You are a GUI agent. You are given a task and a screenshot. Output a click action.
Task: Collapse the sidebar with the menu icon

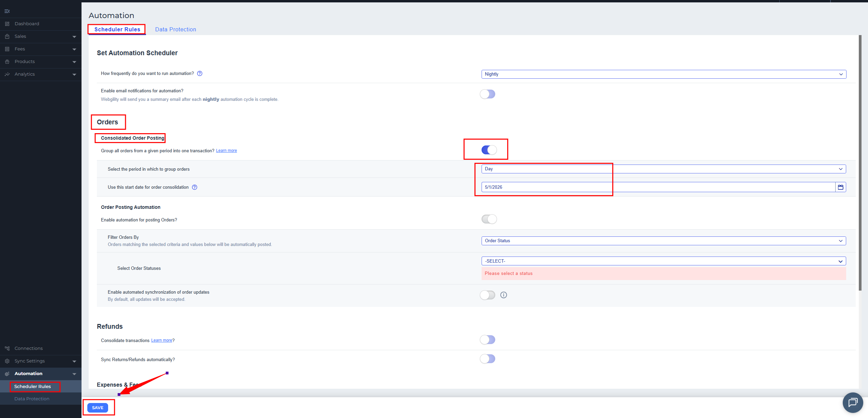[x=7, y=11]
